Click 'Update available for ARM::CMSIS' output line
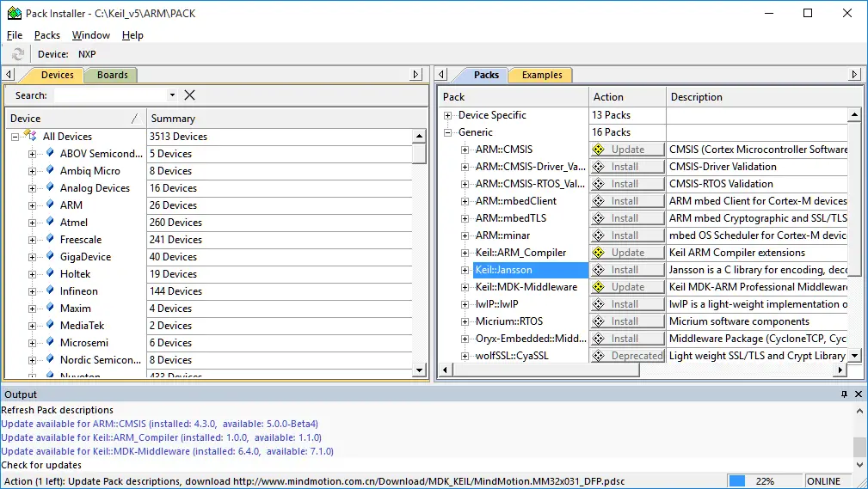Viewport: 868px width, 489px height. click(159, 424)
